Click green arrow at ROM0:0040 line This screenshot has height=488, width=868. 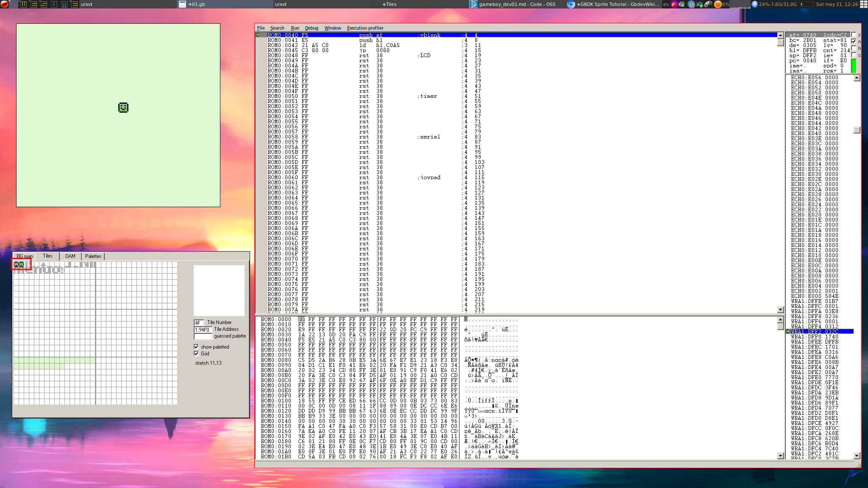[x=258, y=35]
